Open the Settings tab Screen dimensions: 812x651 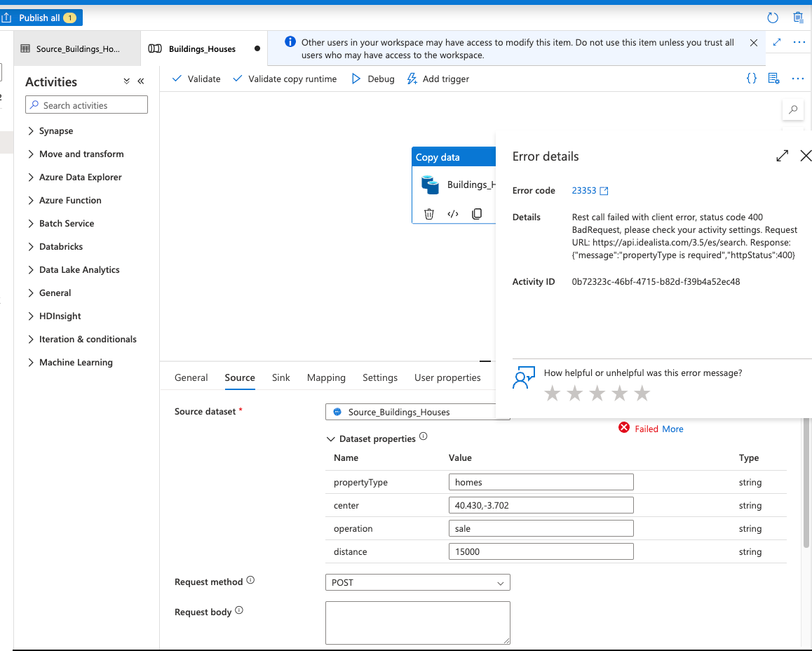click(380, 377)
